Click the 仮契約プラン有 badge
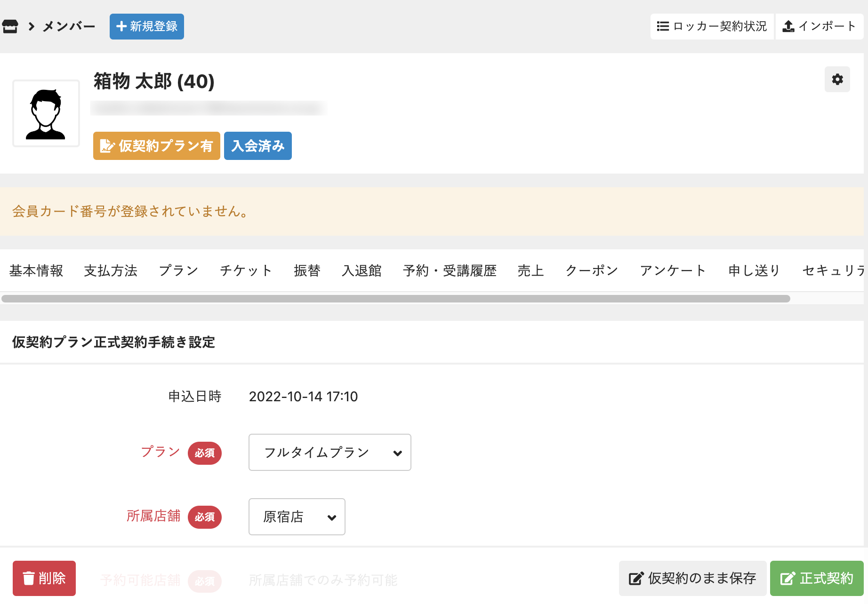Image resolution: width=868 pixels, height=604 pixels. tap(157, 146)
